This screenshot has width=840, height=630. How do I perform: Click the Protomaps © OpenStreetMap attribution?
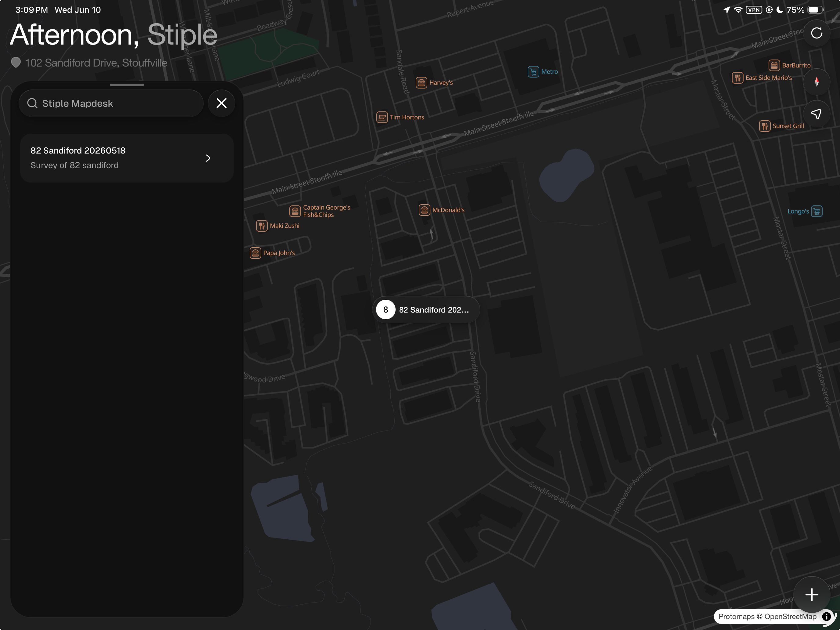(x=767, y=616)
